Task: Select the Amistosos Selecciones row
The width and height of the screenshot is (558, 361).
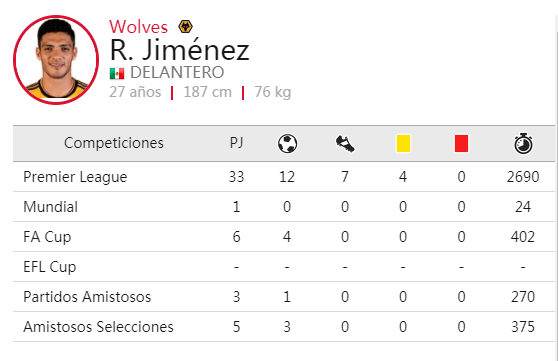Action: tap(284, 326)
